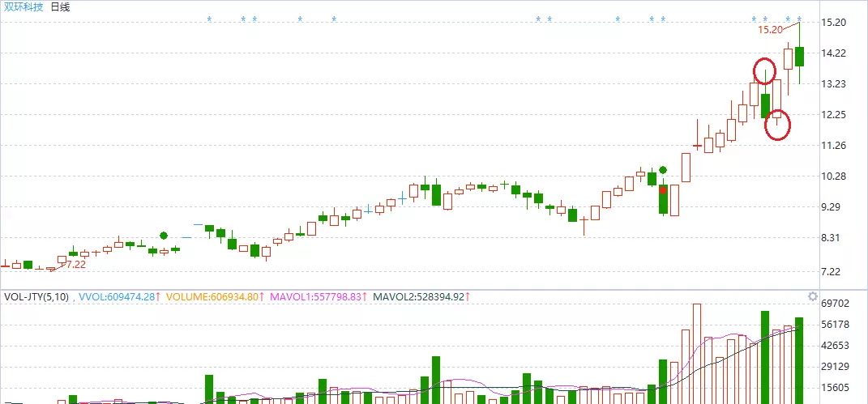868x404 pixels.
Task: Click the 12.25 price axis value
Action: click(x=834, y=115)
